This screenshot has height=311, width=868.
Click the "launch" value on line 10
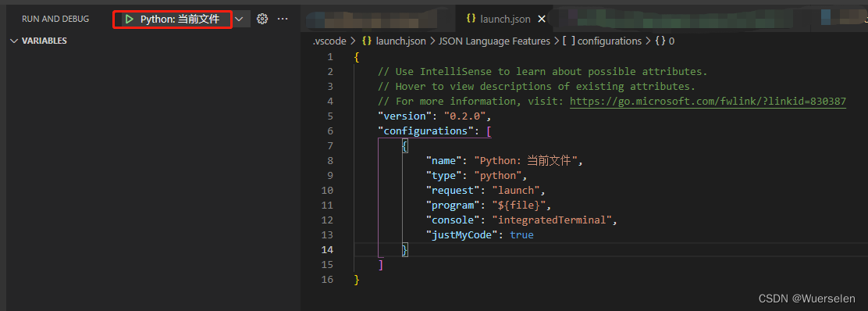[516, 191]
